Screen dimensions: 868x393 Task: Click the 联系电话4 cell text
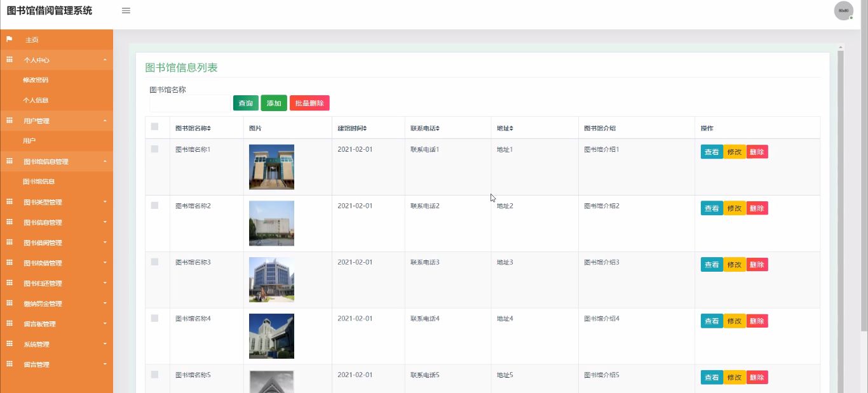[x=424, y=319]
